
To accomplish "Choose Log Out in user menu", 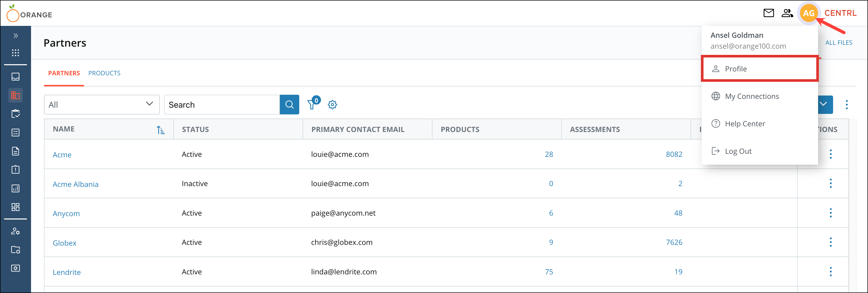I will point(738,151).
